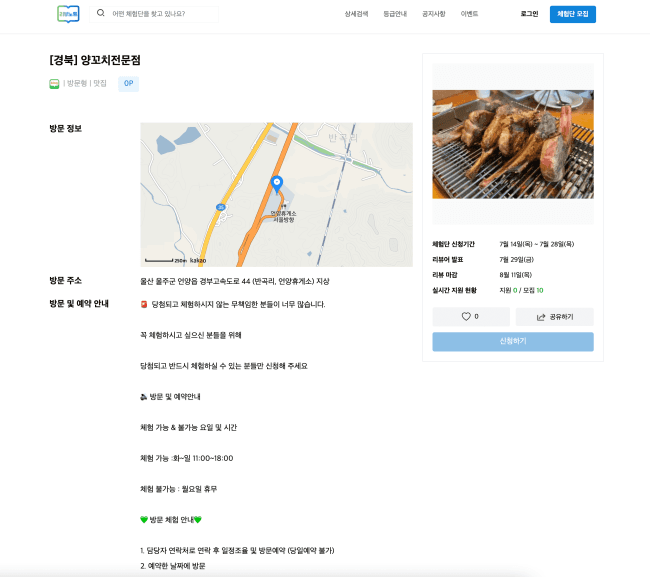650x577 pixels.
Task: Open 이벤트 menu item
Action: pos(469,14)
